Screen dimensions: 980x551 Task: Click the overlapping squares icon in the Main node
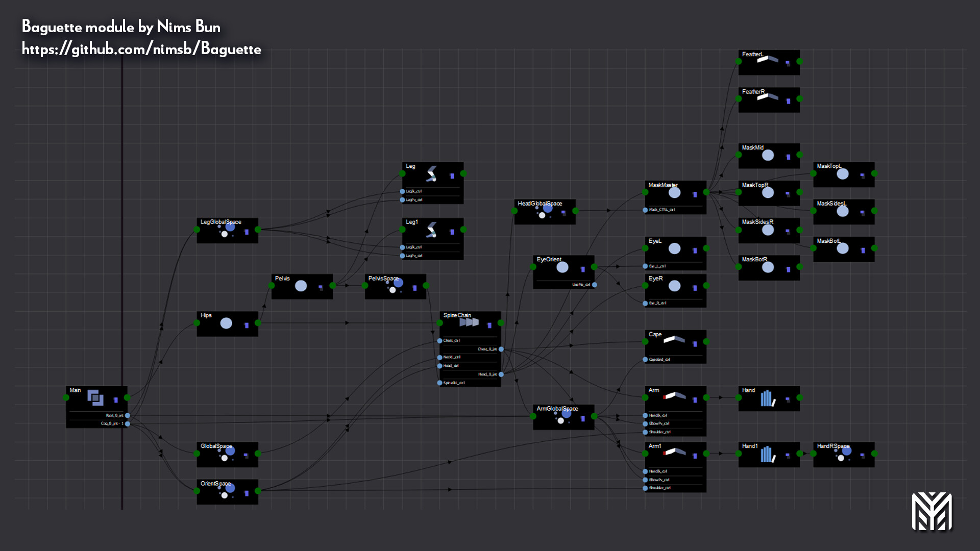click(x=94, y=396)
